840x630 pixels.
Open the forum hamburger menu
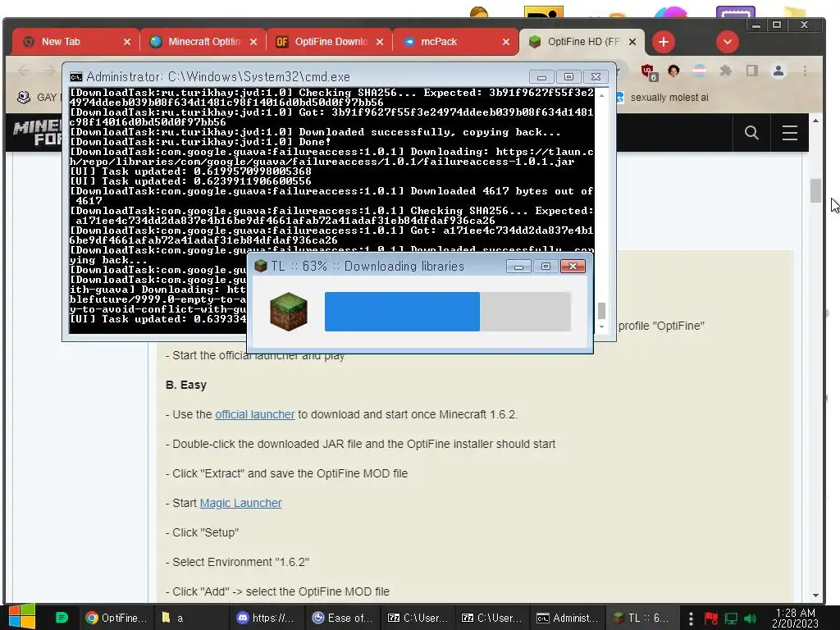point(790,132)
